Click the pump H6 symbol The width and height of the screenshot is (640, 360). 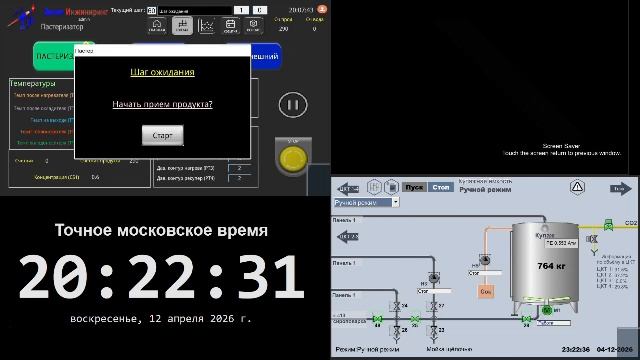pos(485,260)
